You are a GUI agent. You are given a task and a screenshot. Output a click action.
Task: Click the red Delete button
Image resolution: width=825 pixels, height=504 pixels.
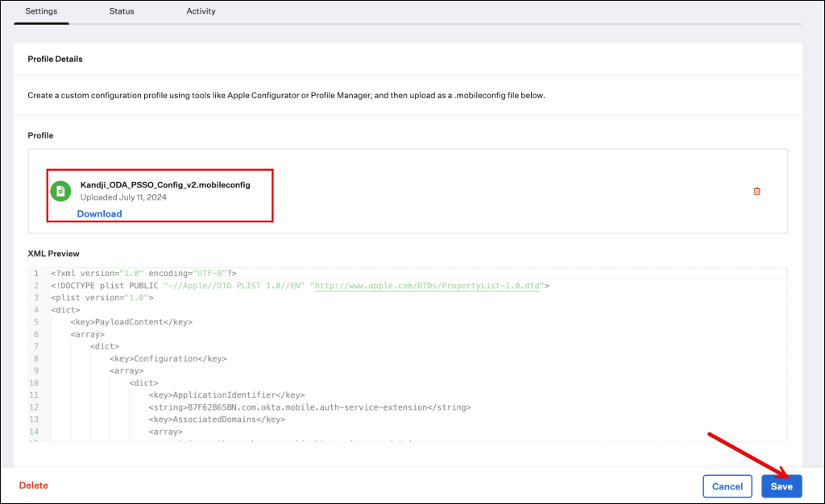[34, 485]
